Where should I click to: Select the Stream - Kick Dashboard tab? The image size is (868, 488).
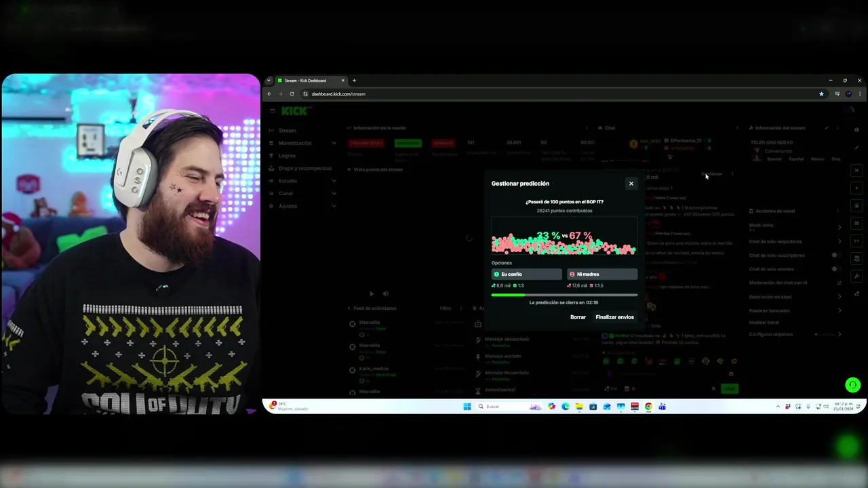click(x=311, y=81)
